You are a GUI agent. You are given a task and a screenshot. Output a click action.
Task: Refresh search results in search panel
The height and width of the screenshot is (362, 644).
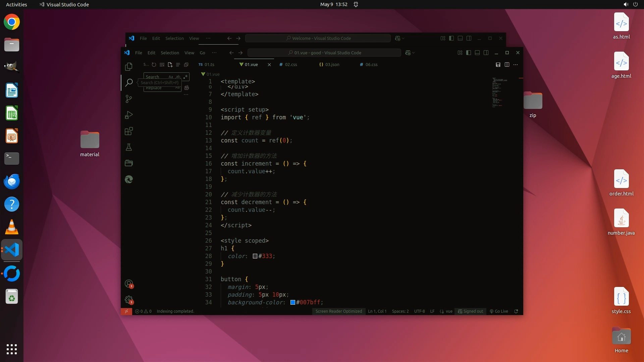[x=154, y=65]
